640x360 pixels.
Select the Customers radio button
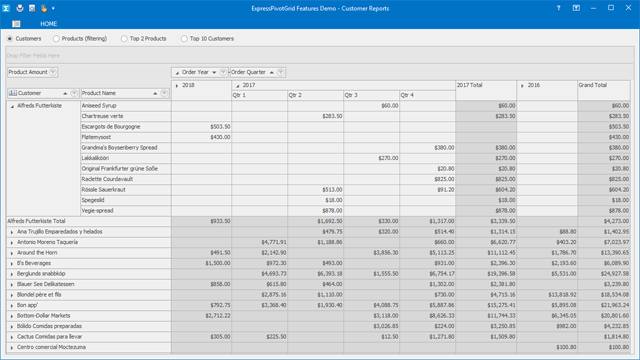pyautogui.click(x=10, y=39)
